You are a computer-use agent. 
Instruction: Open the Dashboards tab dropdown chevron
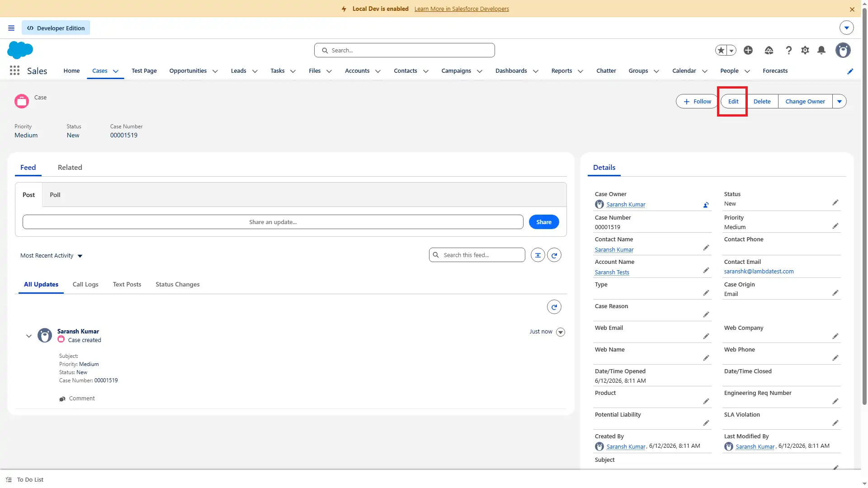click(536, 71)
